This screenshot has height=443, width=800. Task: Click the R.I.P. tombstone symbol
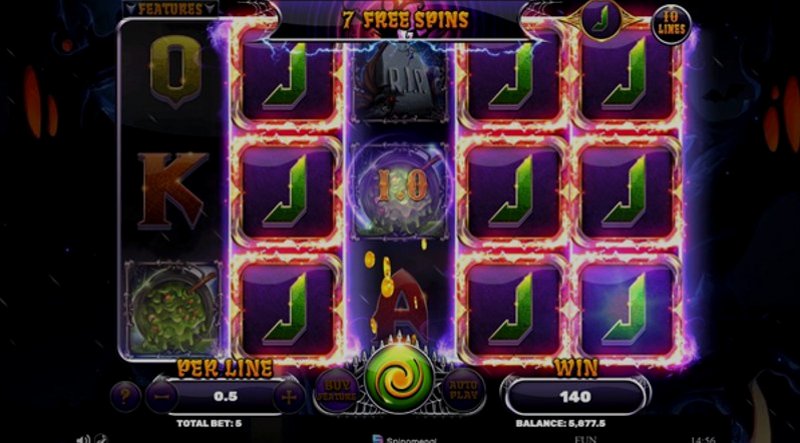click(x=401, y=82)
